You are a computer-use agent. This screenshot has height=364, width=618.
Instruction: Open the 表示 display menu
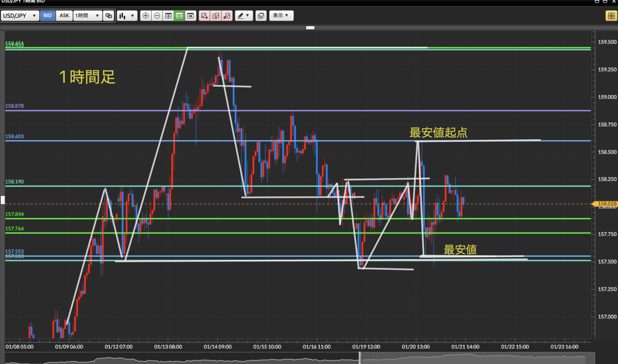[x=281, y=15]
